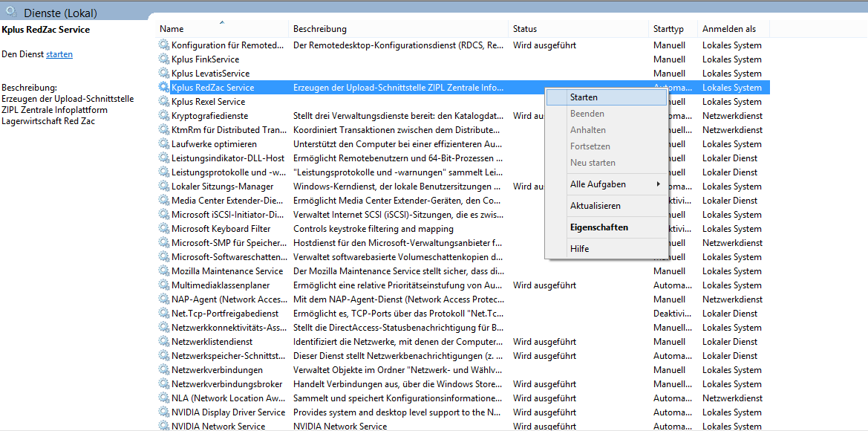Click the Beschreibung column header

pyautogui.click(x=320, y=29)
